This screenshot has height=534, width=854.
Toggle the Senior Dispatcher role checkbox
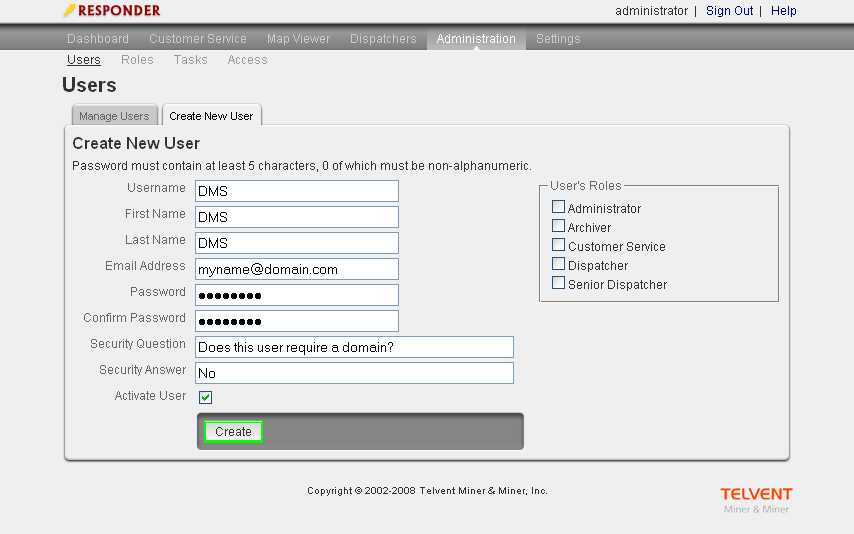pos(559,284)
